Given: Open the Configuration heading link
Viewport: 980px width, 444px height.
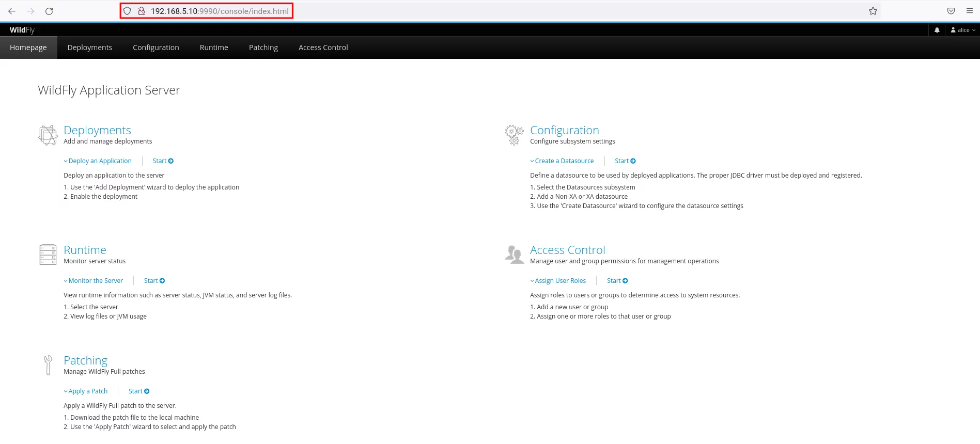Looking at the screenshot, I should 564,130.
